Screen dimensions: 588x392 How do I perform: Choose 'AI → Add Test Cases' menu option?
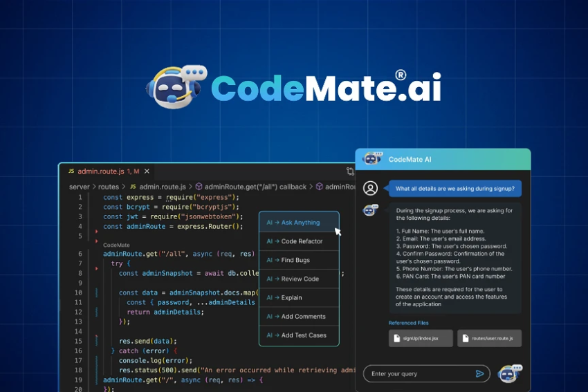tap(299, 335)
